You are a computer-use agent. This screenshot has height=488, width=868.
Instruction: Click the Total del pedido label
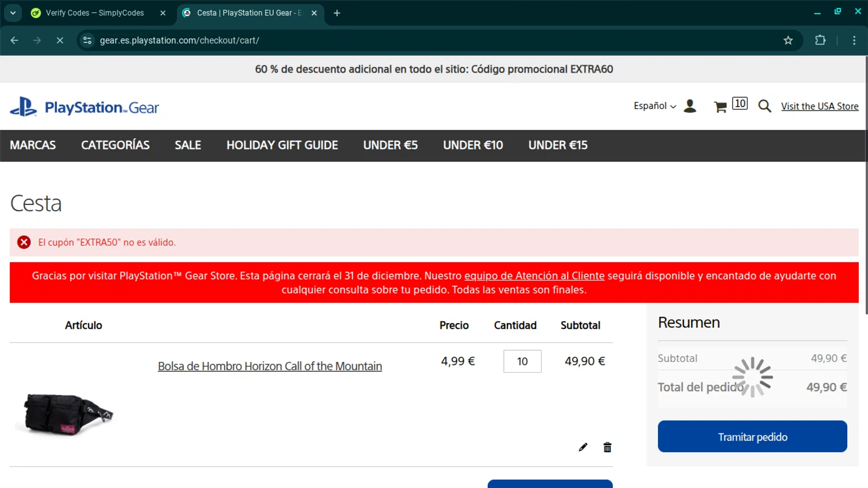(x=700, y=387)
